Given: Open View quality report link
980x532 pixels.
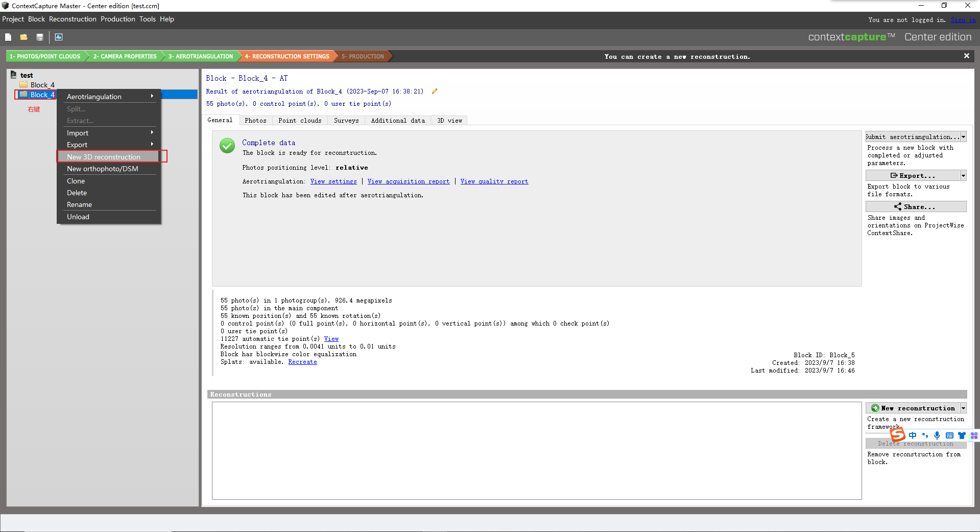Looking at the screenshot, I should pyautogui.click(x=494, y=181).
